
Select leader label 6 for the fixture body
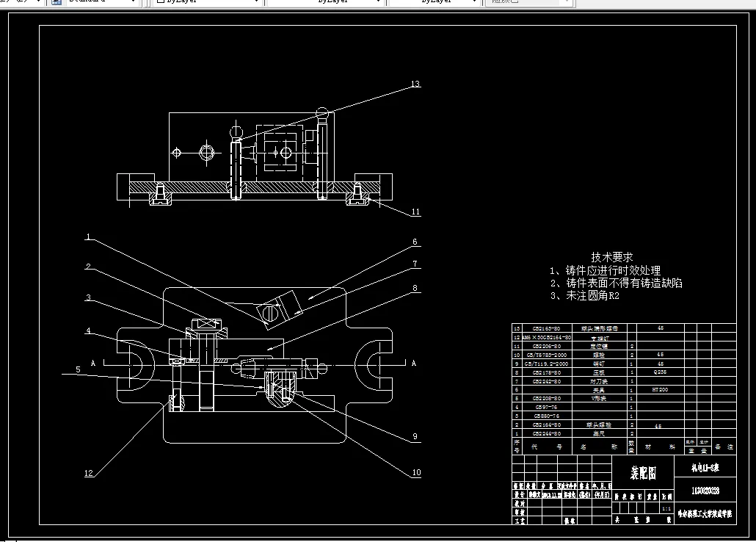[415, 242]
